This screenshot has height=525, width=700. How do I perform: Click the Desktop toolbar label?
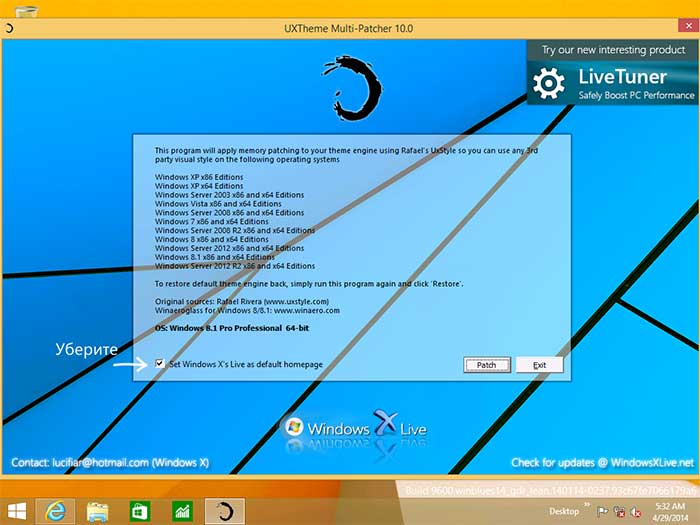pyautogui.click(x=564, y=511)
